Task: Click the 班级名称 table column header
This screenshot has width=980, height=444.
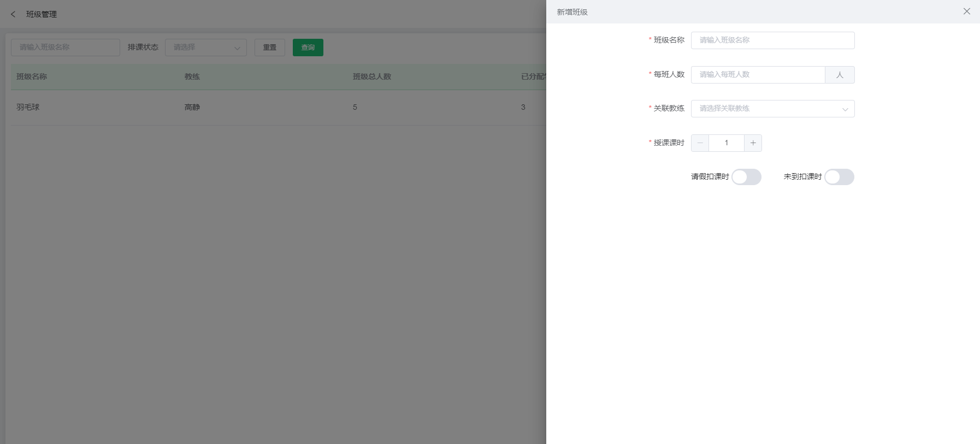Action: coord(32,77)
